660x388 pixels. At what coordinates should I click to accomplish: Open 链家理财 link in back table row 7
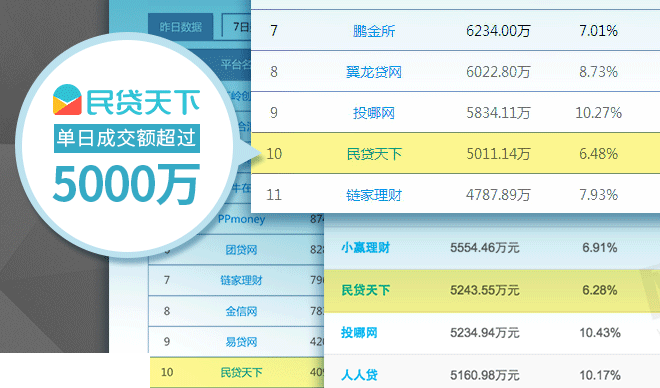pos(241,280)
